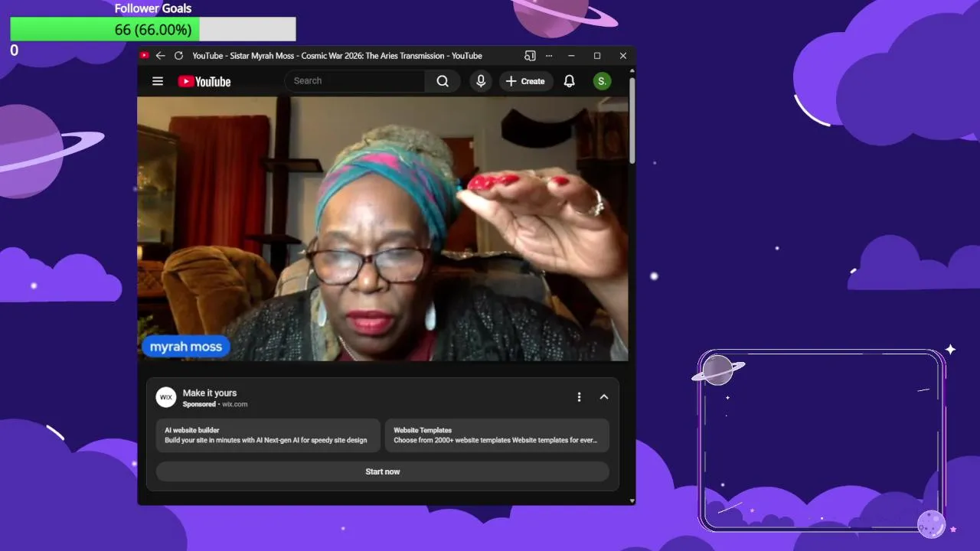Click into the YouTube Search field
Image resolution: width=980 pixels, height=551 pixels.
(355, 81)
